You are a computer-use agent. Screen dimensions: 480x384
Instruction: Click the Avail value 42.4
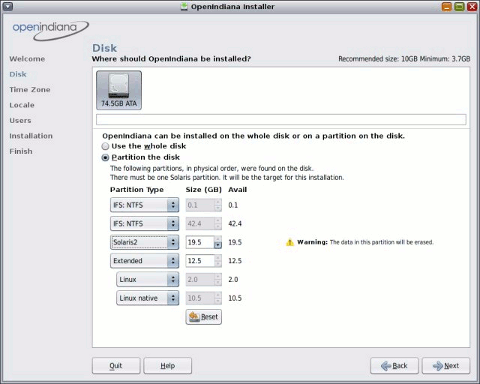coord(235,224)
